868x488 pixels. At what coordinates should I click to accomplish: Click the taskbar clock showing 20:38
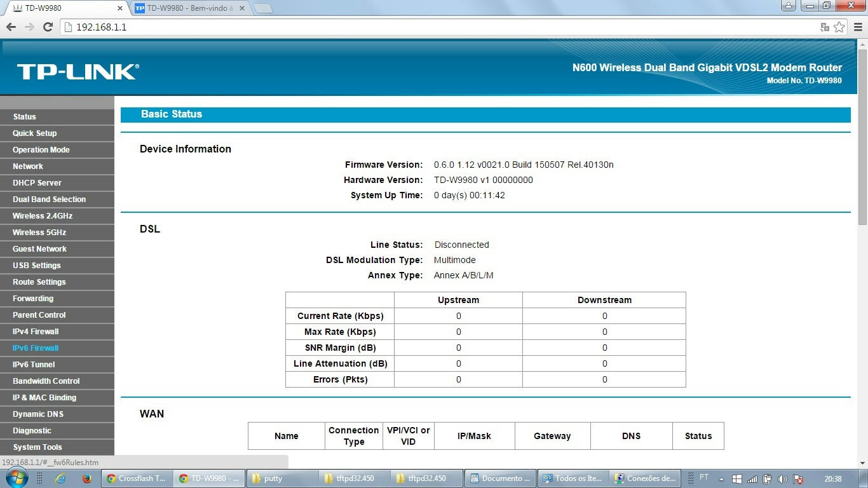[833, 479]
